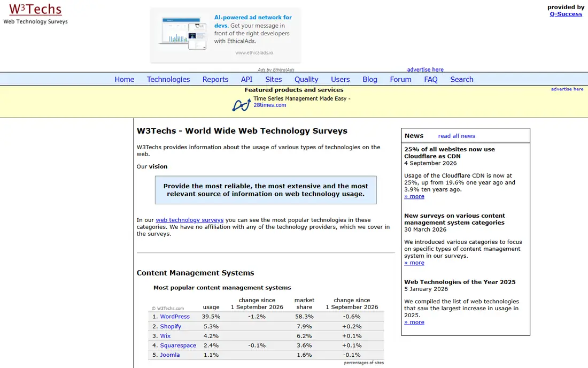The image size is (588, 368).
Task: Click 'advertise here' link below the top ad
Action: [x=425, y=70]
